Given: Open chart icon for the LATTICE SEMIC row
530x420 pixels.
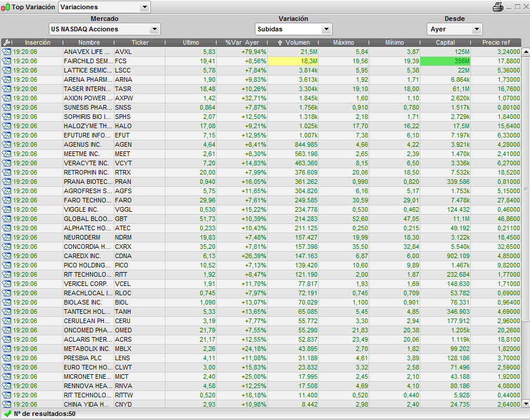Looking at the screenshot, I should (x=6, y=70).
